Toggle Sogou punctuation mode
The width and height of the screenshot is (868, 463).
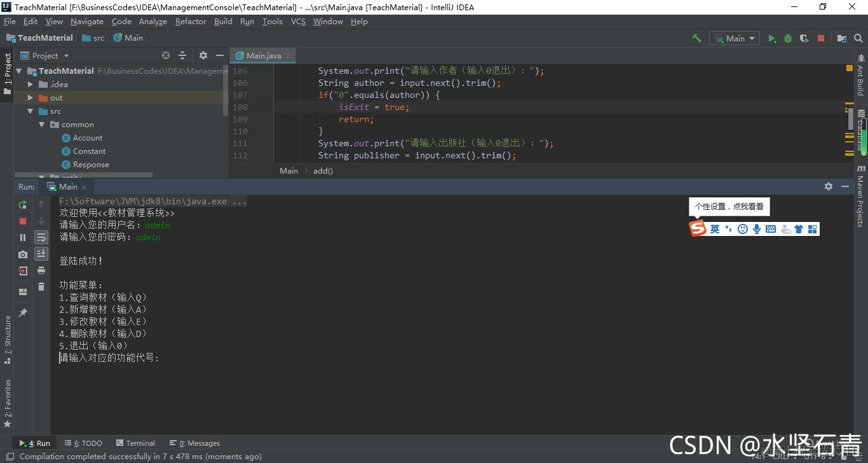729,229
